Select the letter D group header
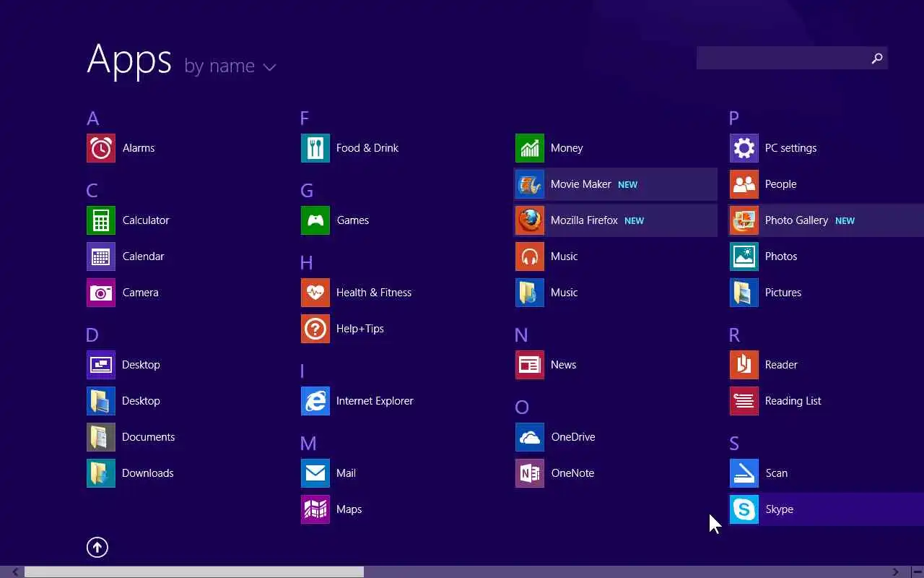The width and height of the screenshot is (924, 578). pos(92,335)
